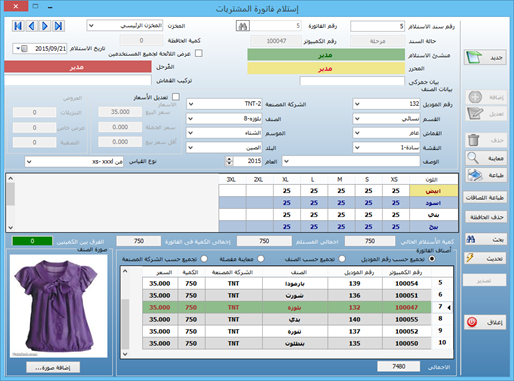Click the previous record arrow icon
514x381 pixels.
[32, 26]
